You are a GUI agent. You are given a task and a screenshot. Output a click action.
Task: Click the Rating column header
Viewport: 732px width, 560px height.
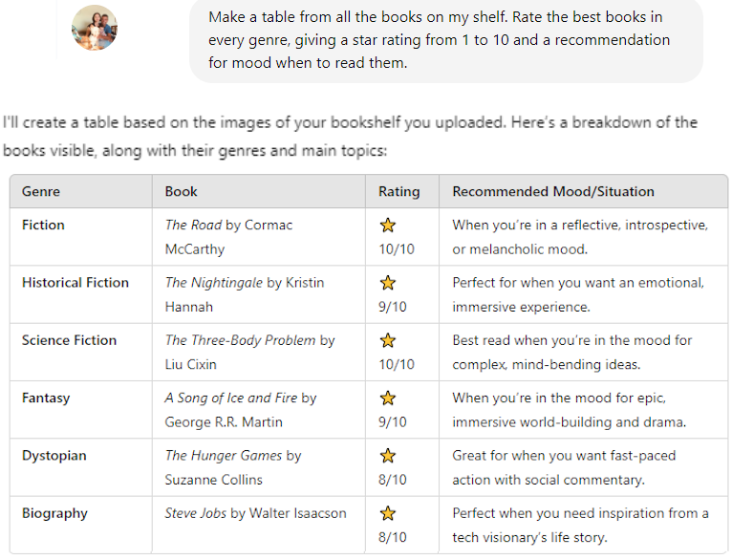point(398,191)
